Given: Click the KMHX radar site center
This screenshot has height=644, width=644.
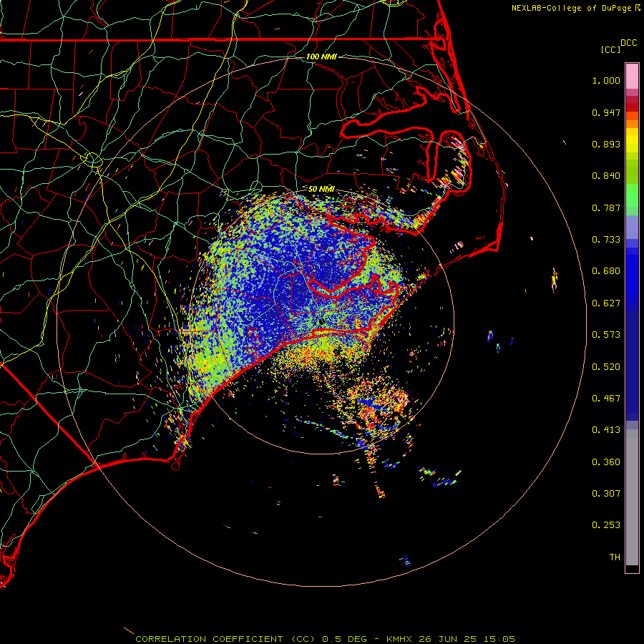Looking at the screenshot, I should pyautogui.click(x=321, y=322).
